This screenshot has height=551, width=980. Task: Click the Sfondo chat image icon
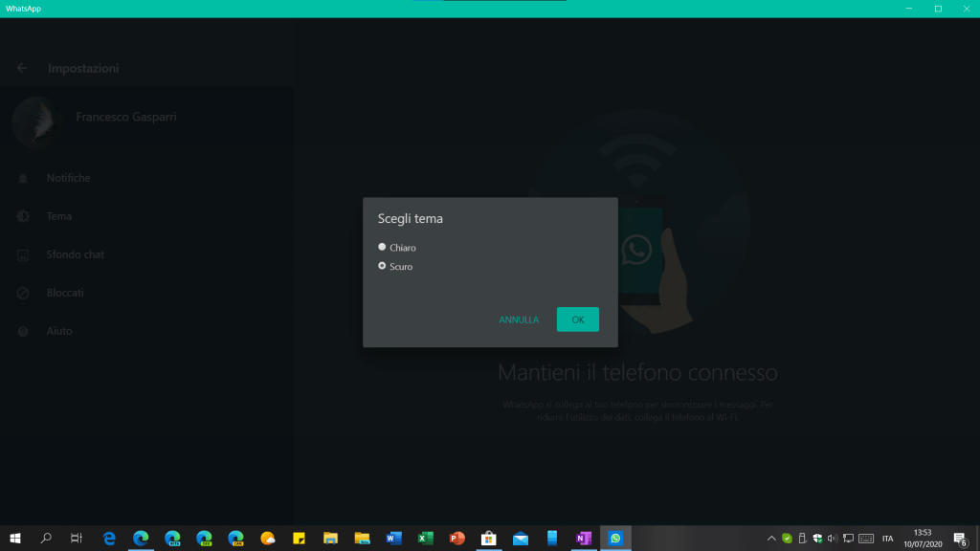[x=23, y=255]
